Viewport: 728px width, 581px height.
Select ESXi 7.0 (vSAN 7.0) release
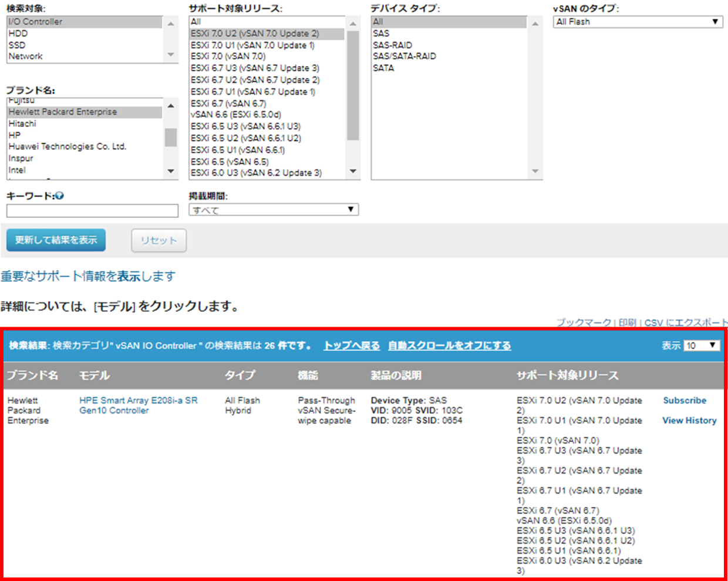pyautogui.click(x=267, y=56)
